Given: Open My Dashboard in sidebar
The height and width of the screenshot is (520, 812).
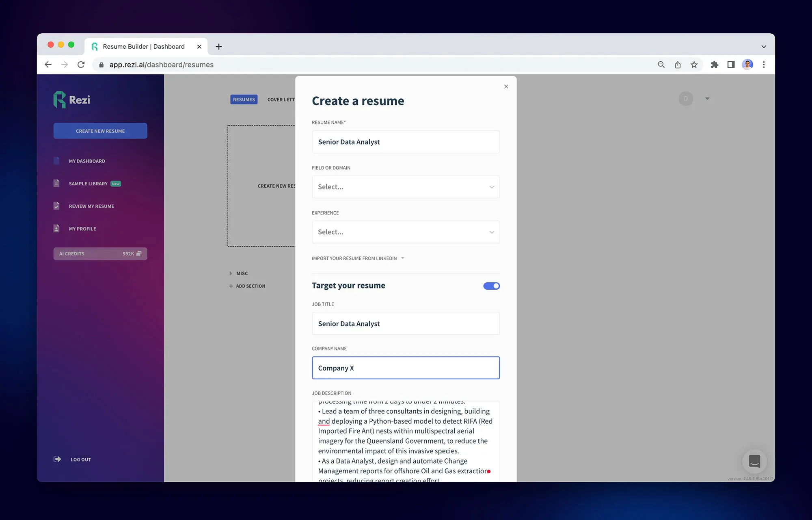Looking at the screenshot, I should [x=87, y=161].
